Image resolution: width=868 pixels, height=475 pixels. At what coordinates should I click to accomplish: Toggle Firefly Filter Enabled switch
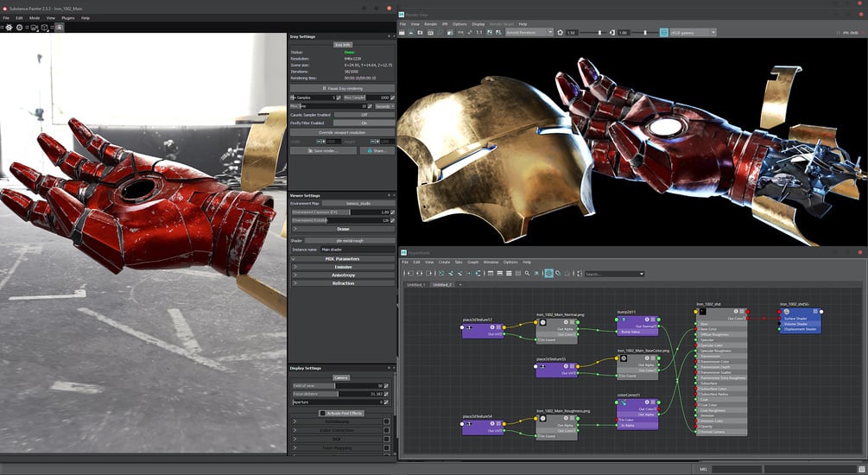click(364, 123)
